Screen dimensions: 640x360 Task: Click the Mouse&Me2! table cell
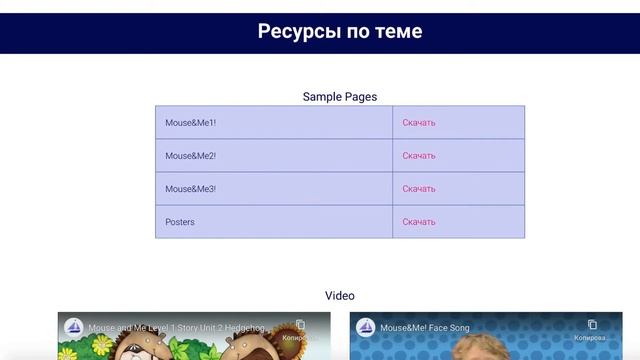pos(274,156)
